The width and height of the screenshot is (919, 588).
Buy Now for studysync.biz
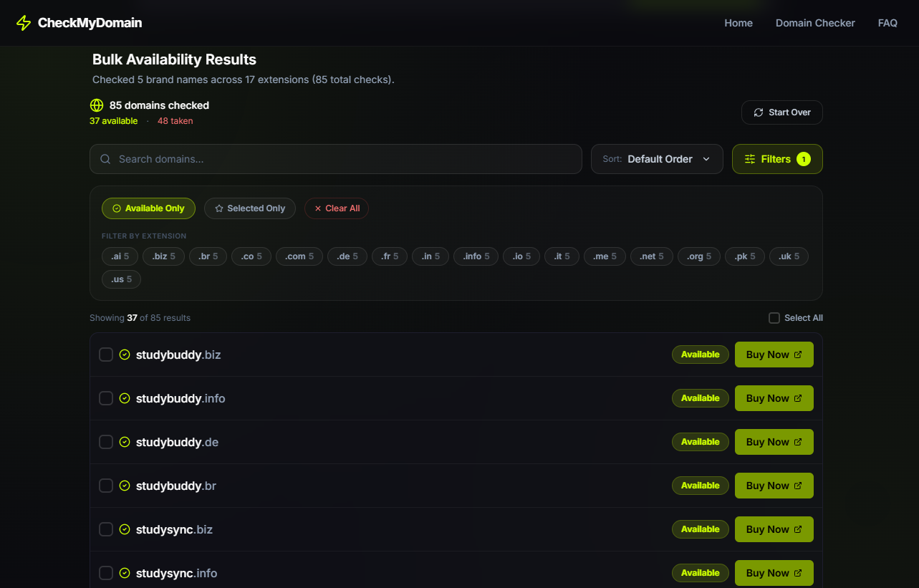click(x=774, y=529)
